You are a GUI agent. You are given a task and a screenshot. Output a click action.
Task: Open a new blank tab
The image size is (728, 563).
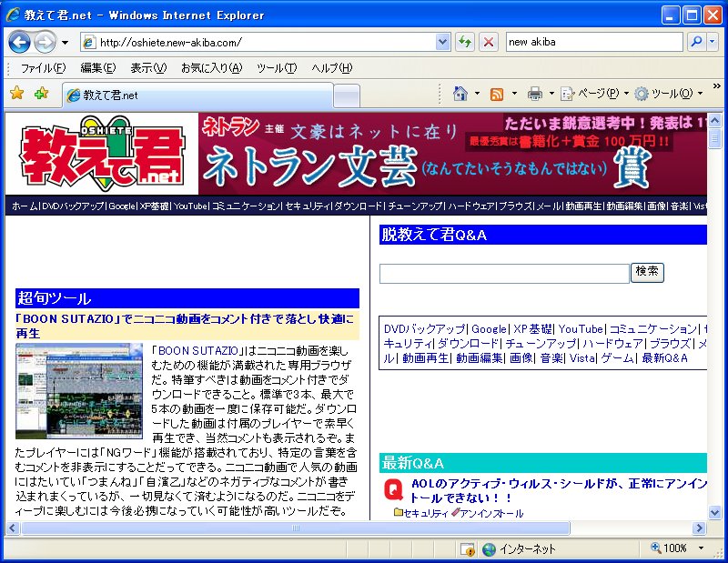(347, 96)
